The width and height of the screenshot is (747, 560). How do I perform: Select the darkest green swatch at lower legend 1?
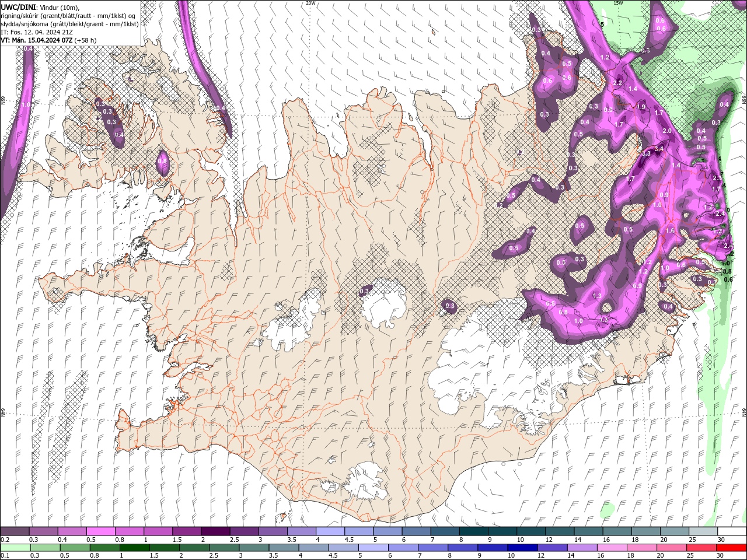tap(134, 548)
